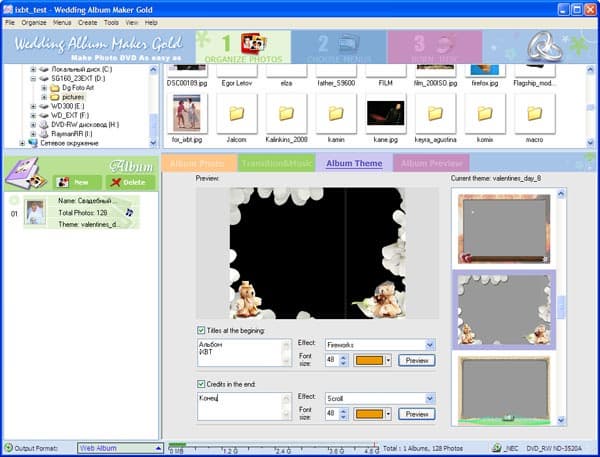Viewport: 600px width, 457px height.
Task: Expand the WD_EXT (F:) tree node
Action: pos(33,115)
